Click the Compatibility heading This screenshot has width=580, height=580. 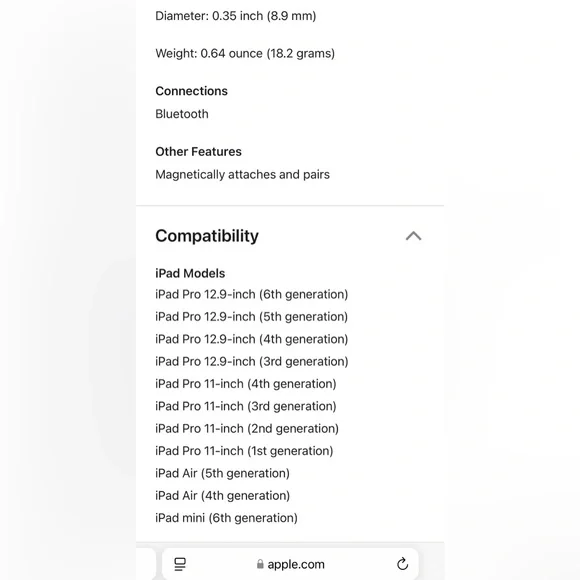(x=207, y=236)
